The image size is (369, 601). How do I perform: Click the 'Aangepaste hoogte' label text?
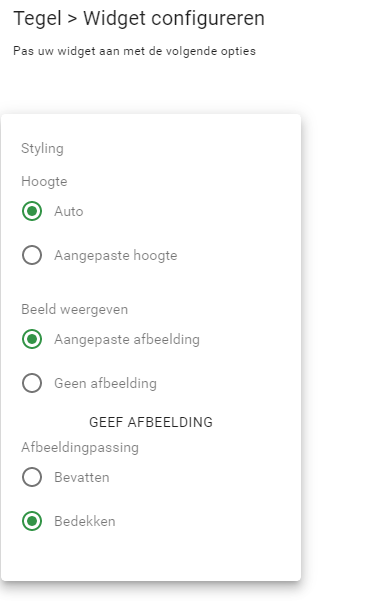pyautogui.click(x=116, y=256)
